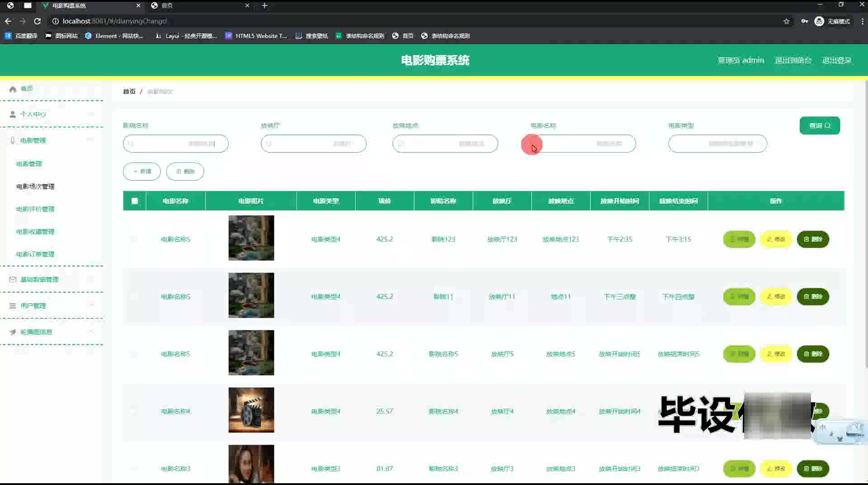Click the batch 删除 button above the table
868x485 pixels.
[185, 171]
